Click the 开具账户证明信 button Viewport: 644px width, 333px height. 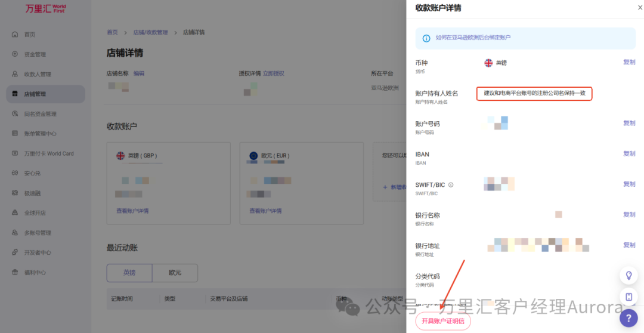click(x=442, y=321)
